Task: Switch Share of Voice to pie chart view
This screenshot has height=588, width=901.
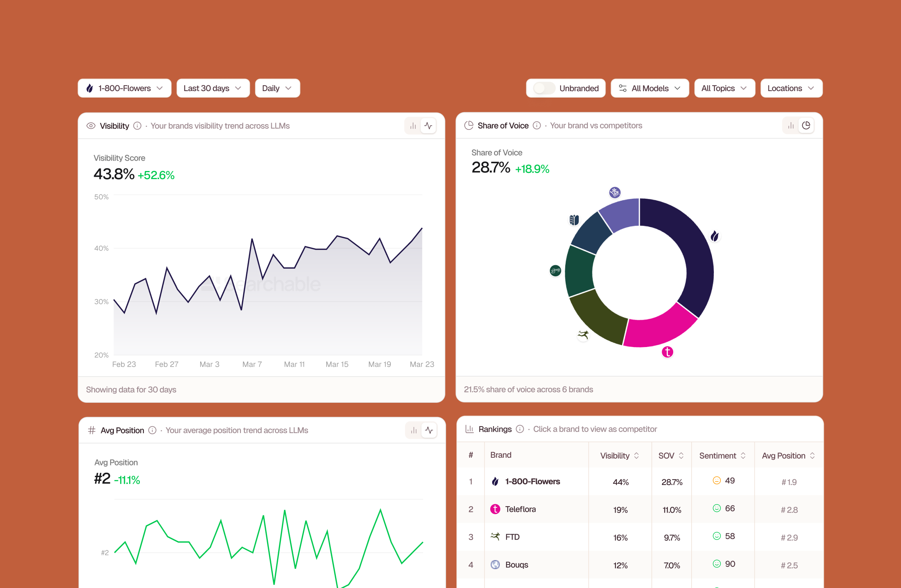Action: (x=806, y=126)
